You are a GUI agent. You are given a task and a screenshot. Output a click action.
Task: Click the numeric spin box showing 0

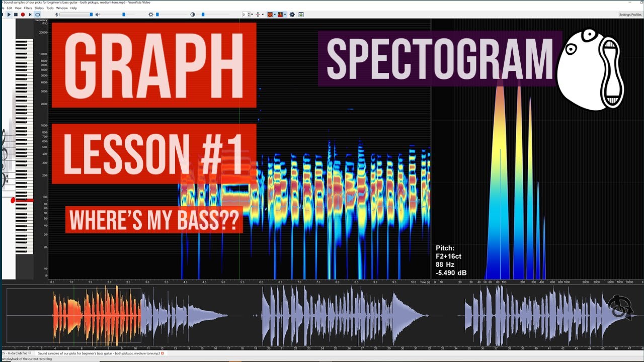[246, 15]
